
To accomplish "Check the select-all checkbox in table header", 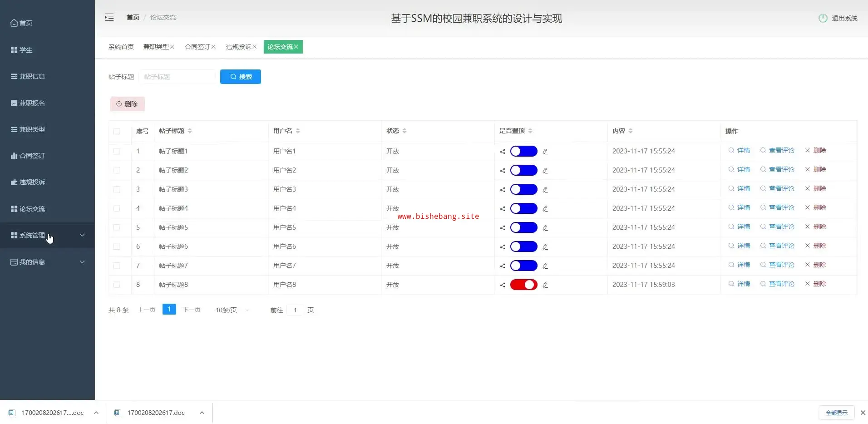I will (x=117, y=131).
